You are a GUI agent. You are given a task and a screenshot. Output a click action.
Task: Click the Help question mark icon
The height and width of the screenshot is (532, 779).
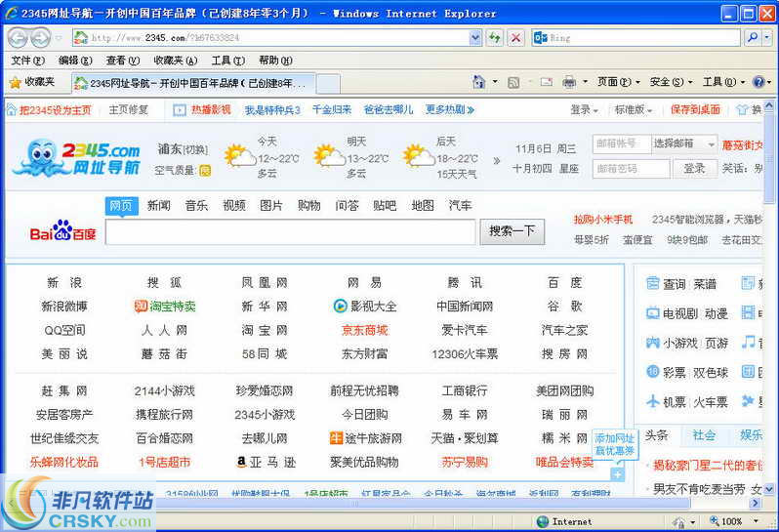(x=758, y=82)
